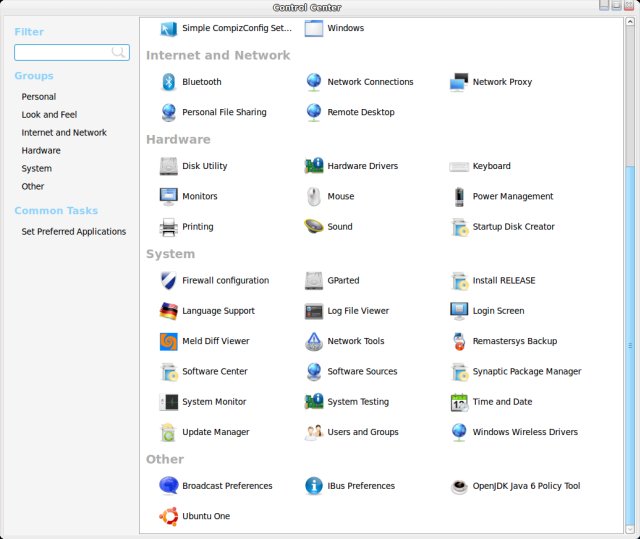Image resolution: width=640 pixels, height=539 pixels.
Task: Click the Ubuntu One icon
Action: tap(168, 516)
